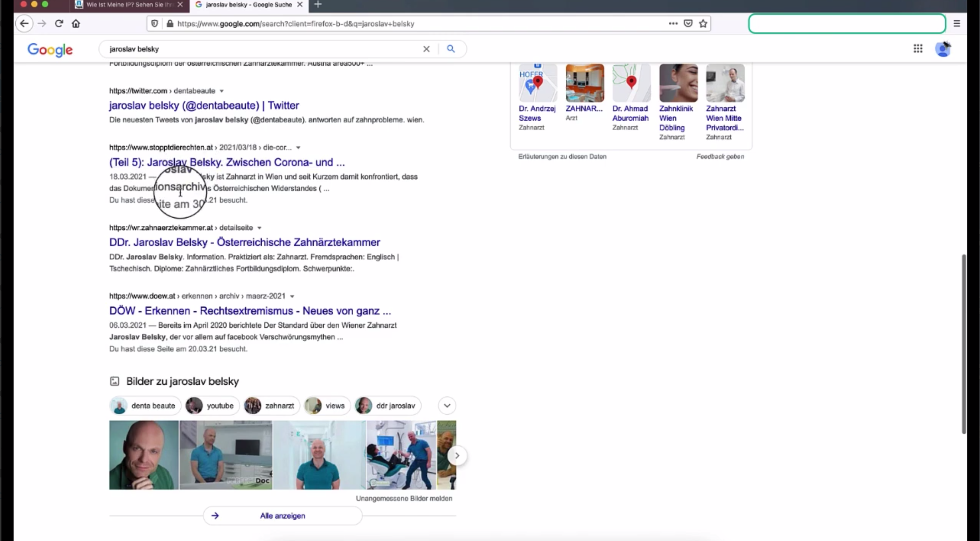Open 'ZAHNAR...' Arzt card
980x541 pixels.
585,93
